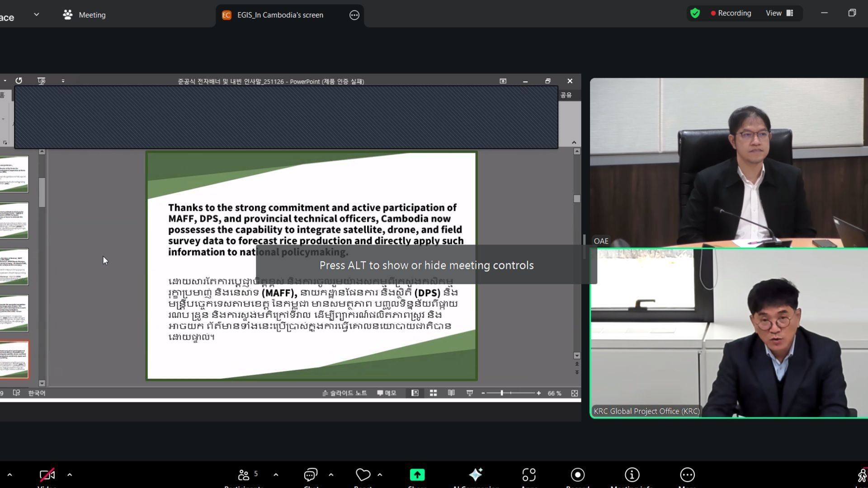868x488 pixels.
Task: Open the Participants panel
Action: pyautogui.click(x=244, y=475)
